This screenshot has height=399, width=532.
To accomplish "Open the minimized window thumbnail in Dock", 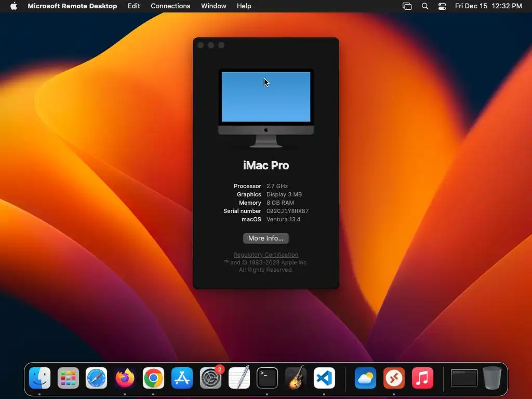I will 464,378.
